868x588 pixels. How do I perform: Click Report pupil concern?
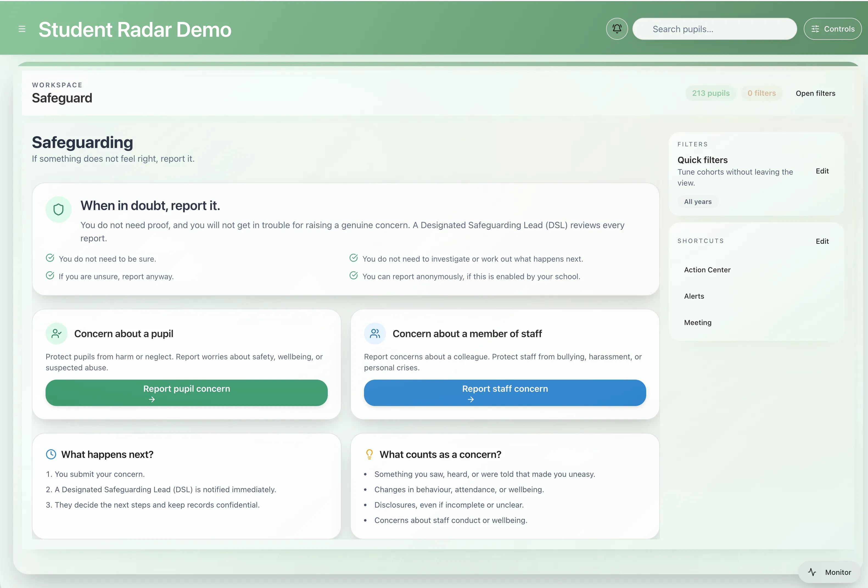[x=186, y=393]
